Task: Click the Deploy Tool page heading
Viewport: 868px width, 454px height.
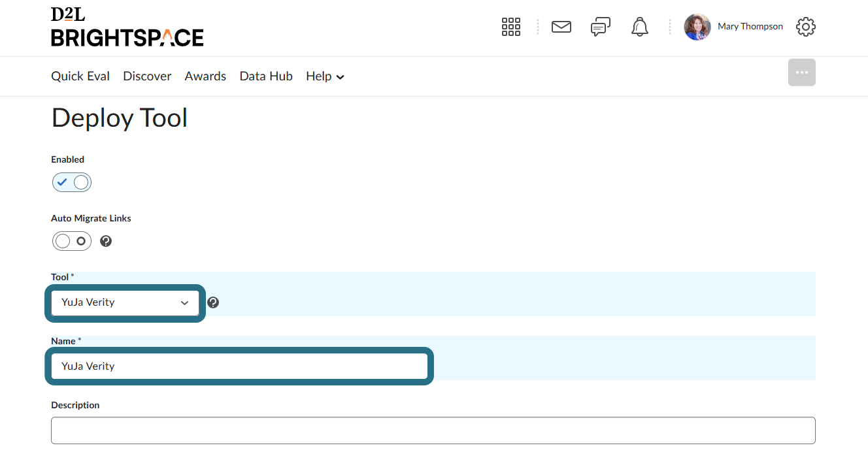Action: 120,118
